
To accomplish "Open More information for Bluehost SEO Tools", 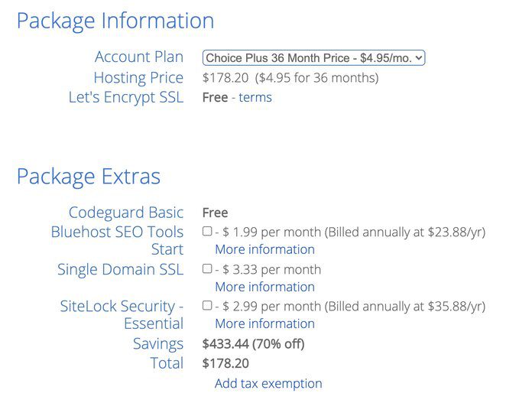I will 264,249.
